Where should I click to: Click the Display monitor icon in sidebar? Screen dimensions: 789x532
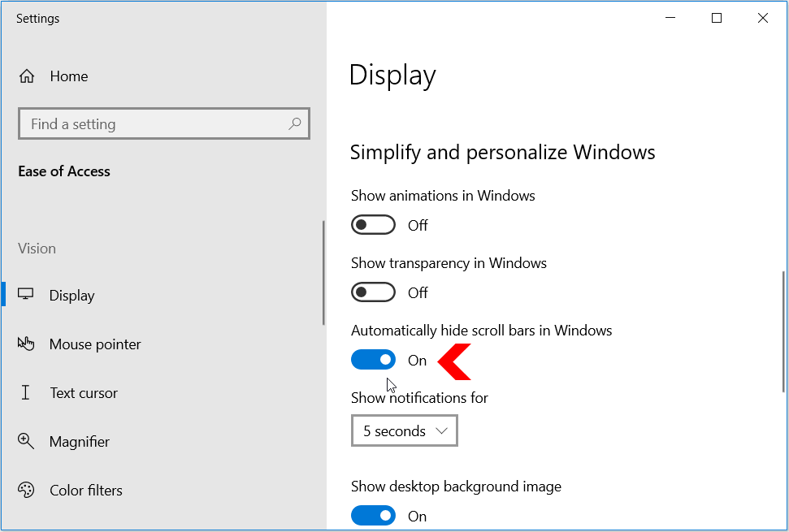coord(26,295)
